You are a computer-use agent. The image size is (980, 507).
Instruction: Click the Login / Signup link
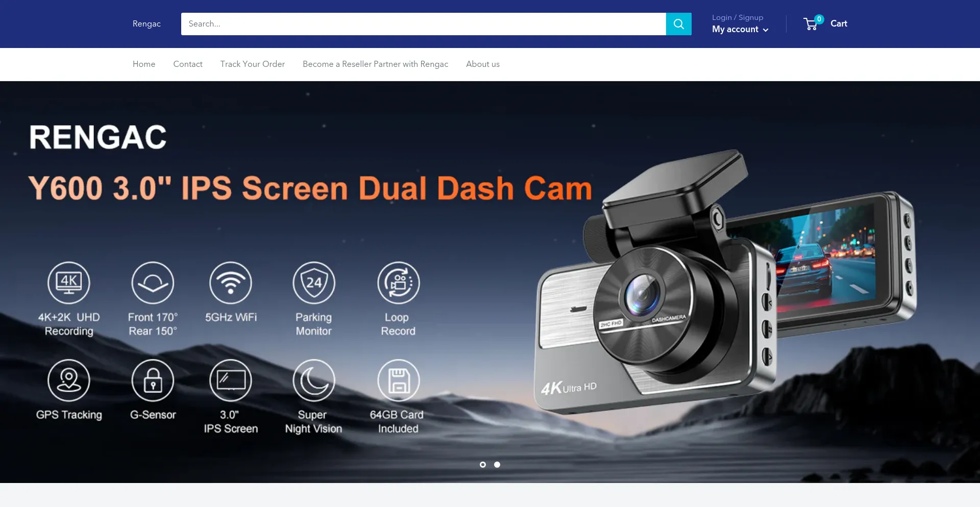(738, 17)
